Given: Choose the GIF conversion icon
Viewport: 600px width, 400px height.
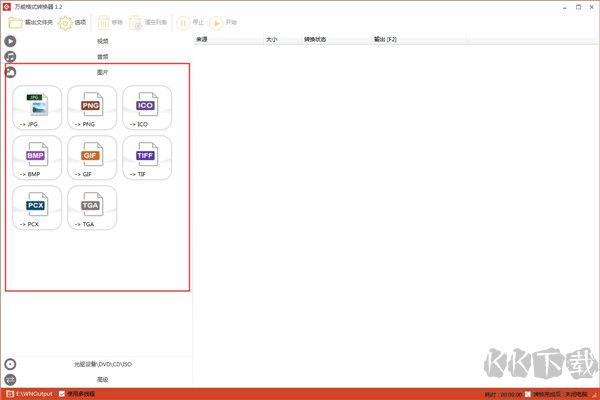Looking at the screenshot, I should (x=92, y=158).
